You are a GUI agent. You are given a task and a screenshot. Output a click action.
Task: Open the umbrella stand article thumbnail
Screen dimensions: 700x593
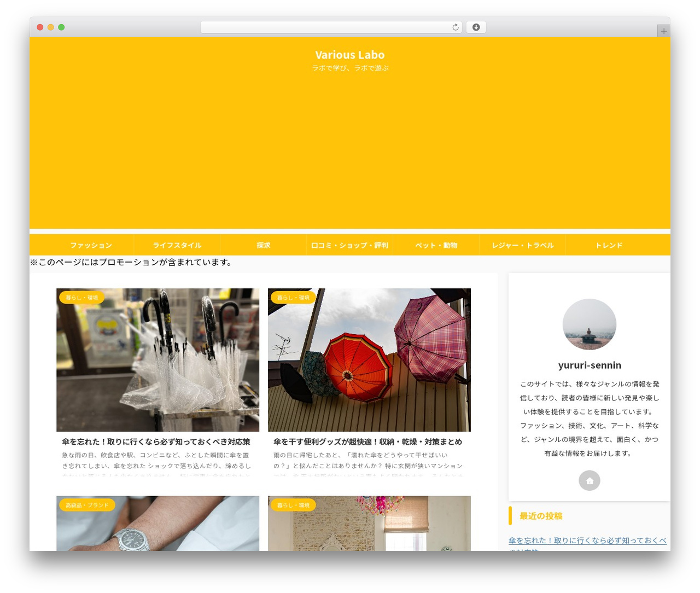[x=157, y=360]
